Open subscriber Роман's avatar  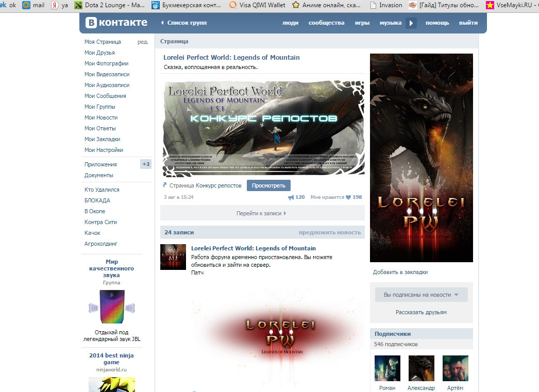[x=387, y=368]
